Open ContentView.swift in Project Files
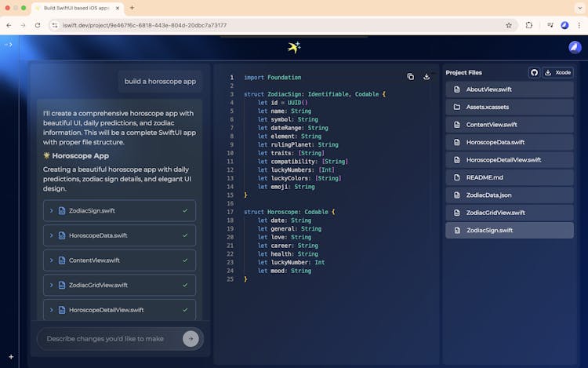This screenshot has height=368, width=588. point(510,125)
